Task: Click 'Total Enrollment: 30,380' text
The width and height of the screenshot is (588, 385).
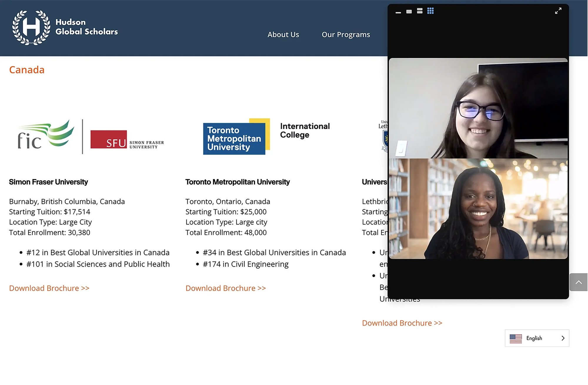Action: coord(49,232)
